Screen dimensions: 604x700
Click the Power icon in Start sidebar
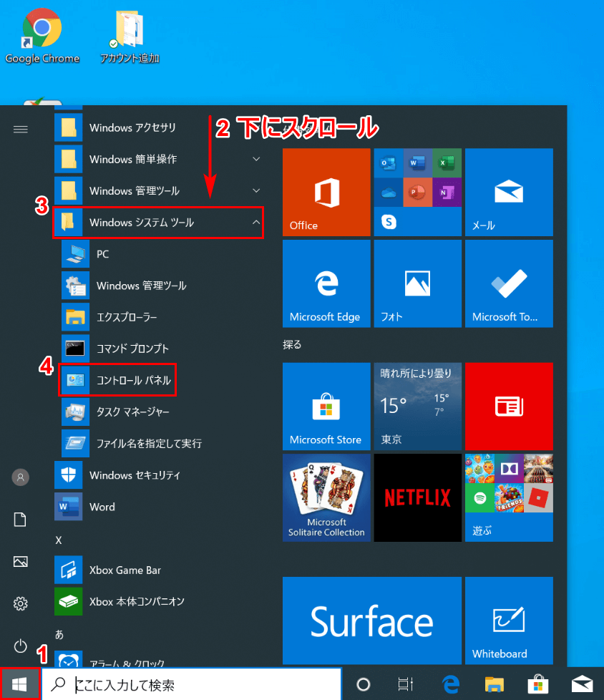[x=21, y=646]
